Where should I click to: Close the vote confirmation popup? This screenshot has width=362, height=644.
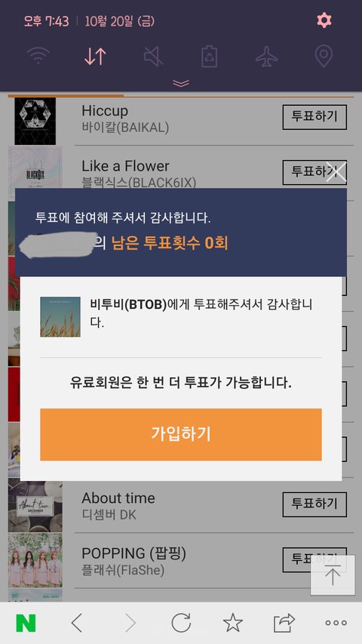coord(336,171)
